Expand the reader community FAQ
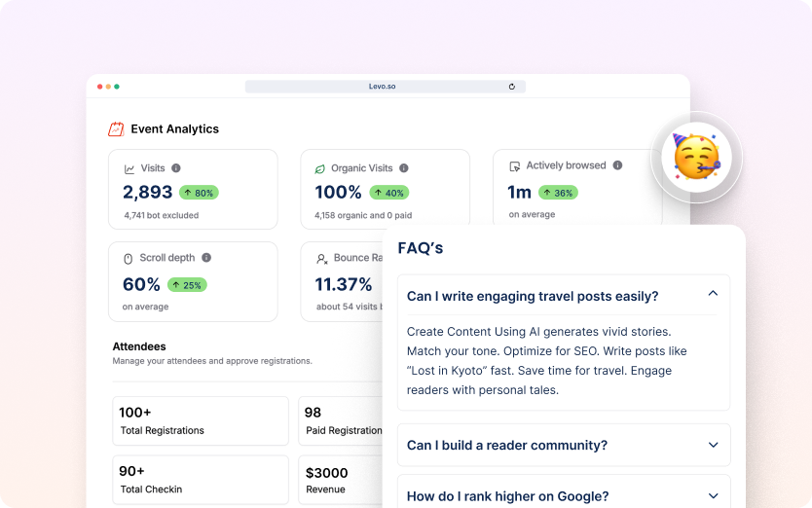Viewport: 812px width, 508px height. pyautogui.click(x=713, y=445)
